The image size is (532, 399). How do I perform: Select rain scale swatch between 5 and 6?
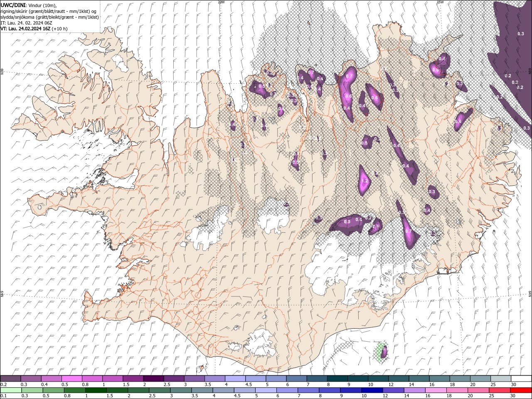[x=266, y=390]
